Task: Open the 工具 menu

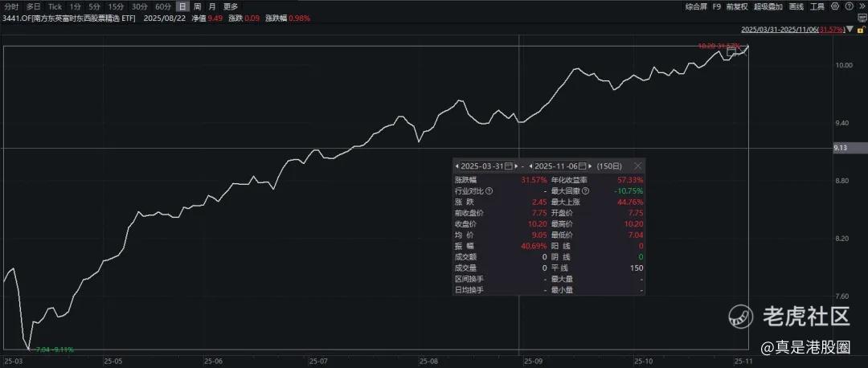Action: (x=817, y=6)
